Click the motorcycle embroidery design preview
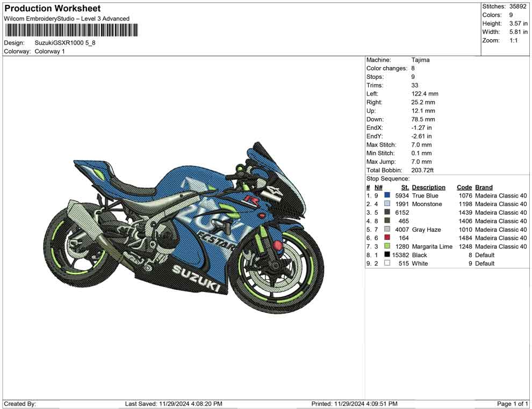This screenshot has width=532, height=409. tap(184, 228)
